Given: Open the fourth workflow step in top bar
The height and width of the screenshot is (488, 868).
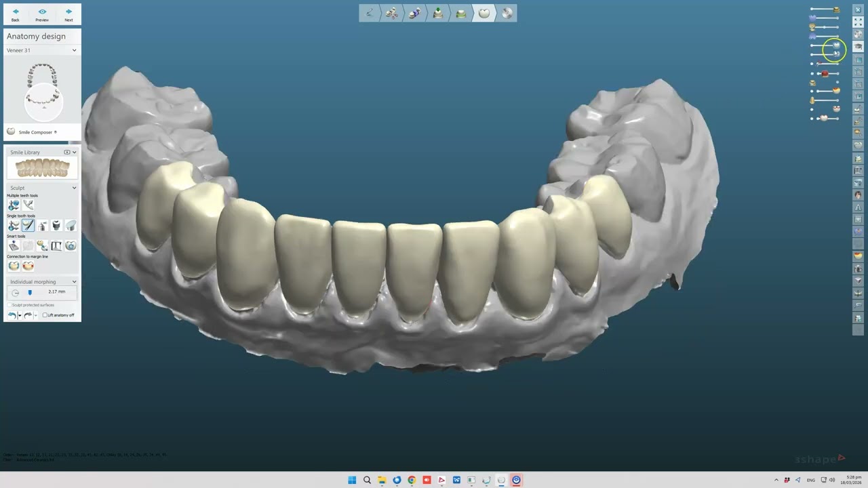Looking at the screenshot, I should (x=438, y=13).
